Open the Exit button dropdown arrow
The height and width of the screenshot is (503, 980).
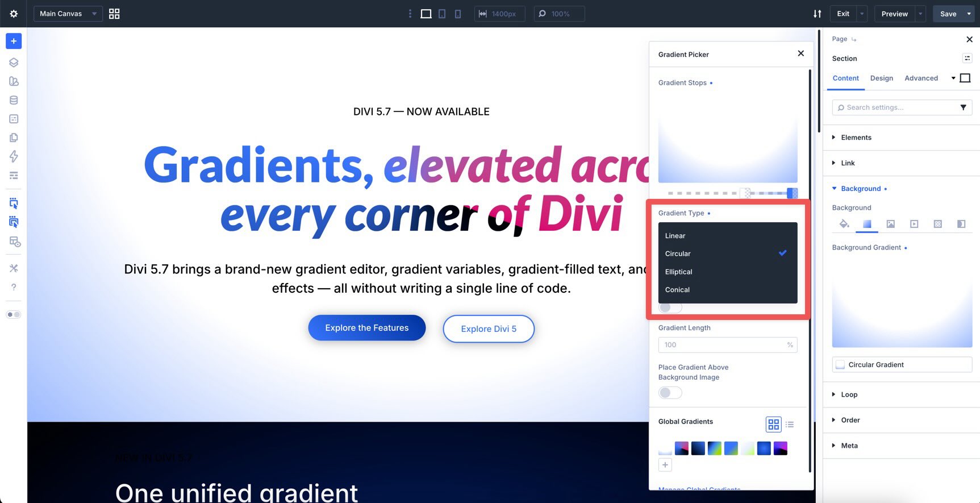coord(862,14)
